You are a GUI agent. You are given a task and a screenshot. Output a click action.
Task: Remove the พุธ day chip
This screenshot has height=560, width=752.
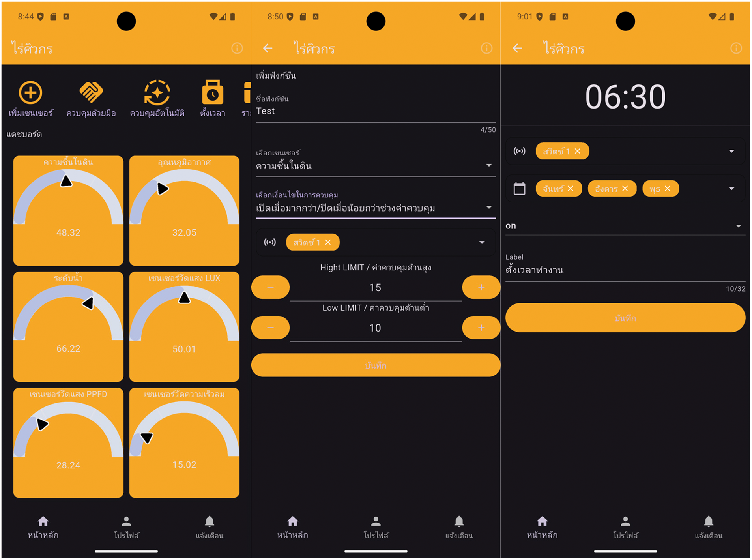(668, 189)
